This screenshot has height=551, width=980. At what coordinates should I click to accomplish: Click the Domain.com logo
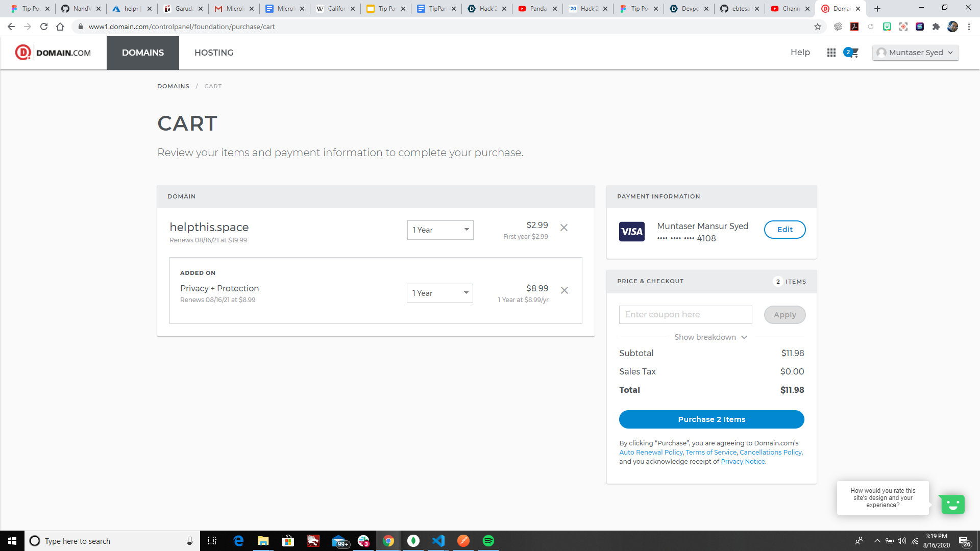[x=53, y=53]
